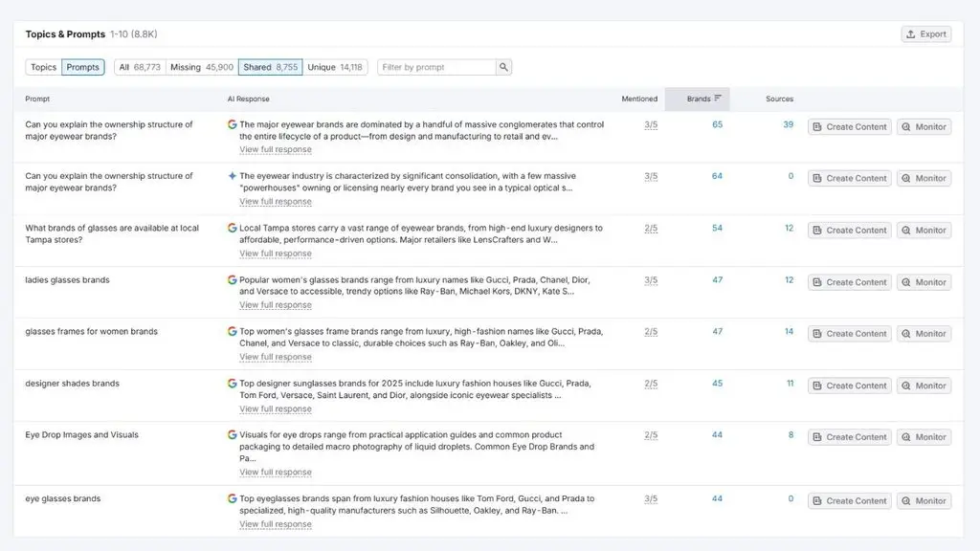Click the search magnifier icon in prompt filter
This screenshot has width=980, height=551.
[x=503, y=67]
